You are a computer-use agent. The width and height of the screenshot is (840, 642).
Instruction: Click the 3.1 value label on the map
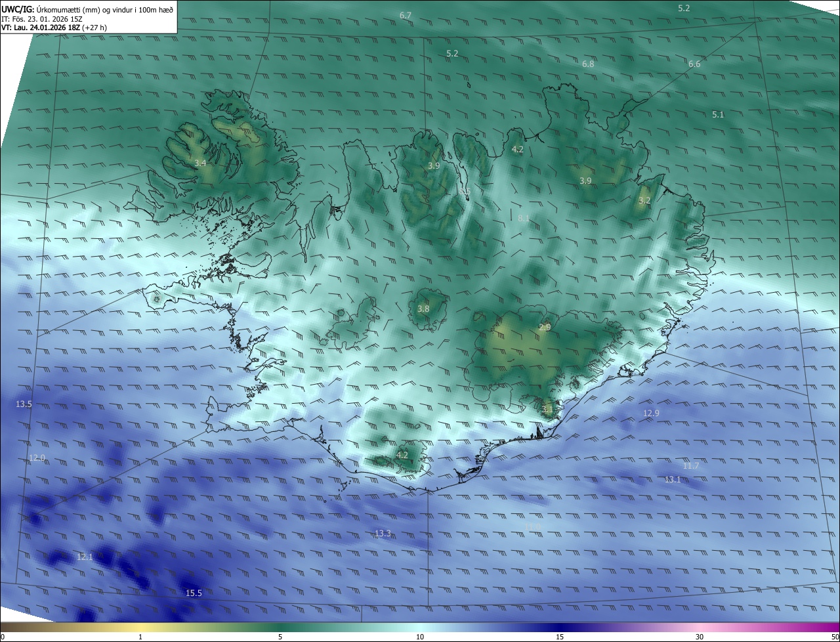[x=547, y=410]
